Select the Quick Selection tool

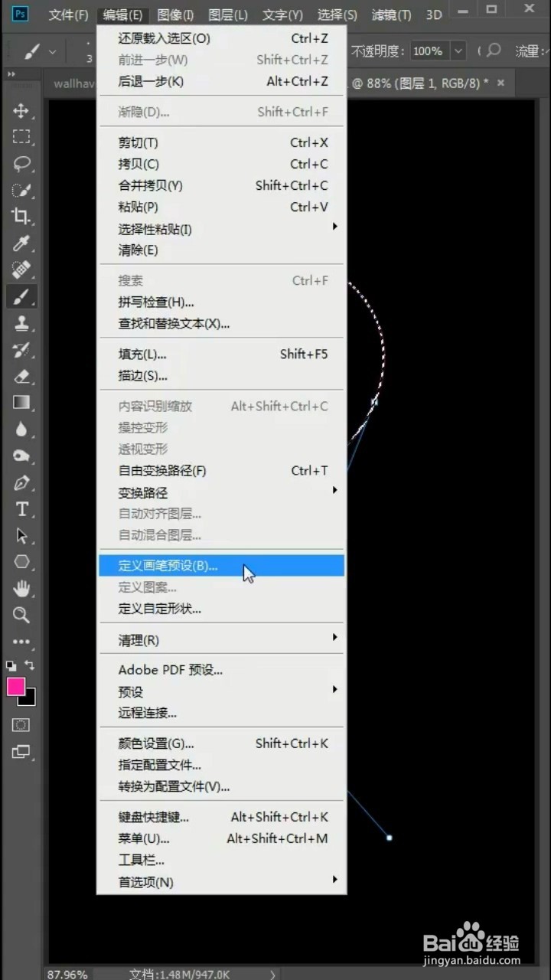(x=21, y=190)
